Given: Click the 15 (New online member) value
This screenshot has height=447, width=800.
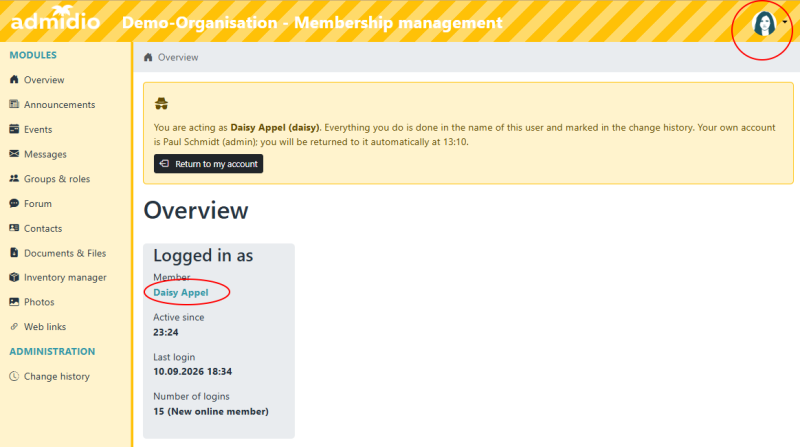Looking at the screenshot, I should coord(211,411).
